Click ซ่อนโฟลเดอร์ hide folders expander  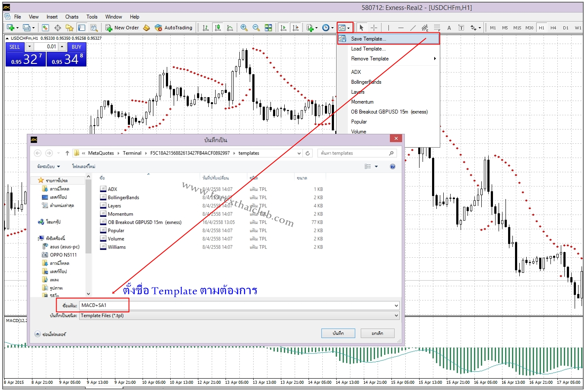point(50,334)
